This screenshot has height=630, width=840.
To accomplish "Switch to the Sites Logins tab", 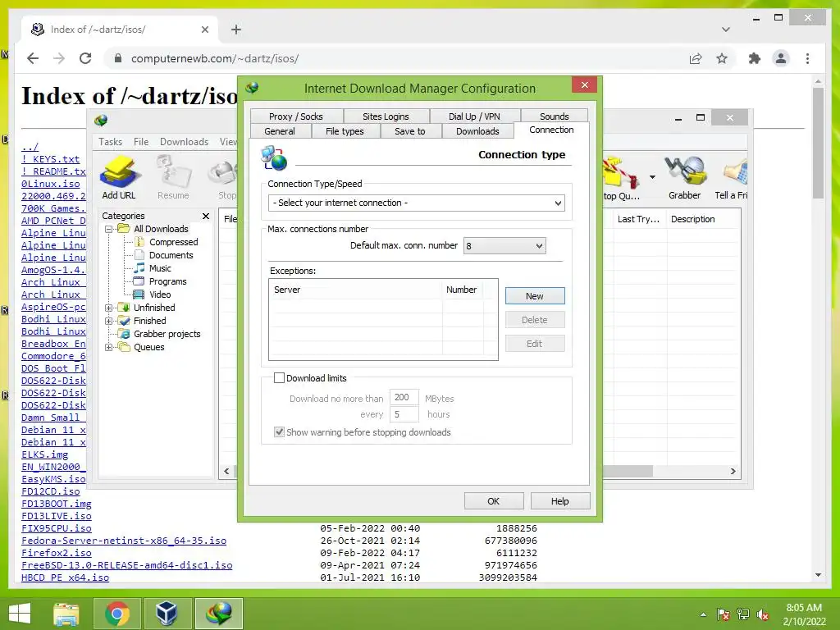I will 386,116.
